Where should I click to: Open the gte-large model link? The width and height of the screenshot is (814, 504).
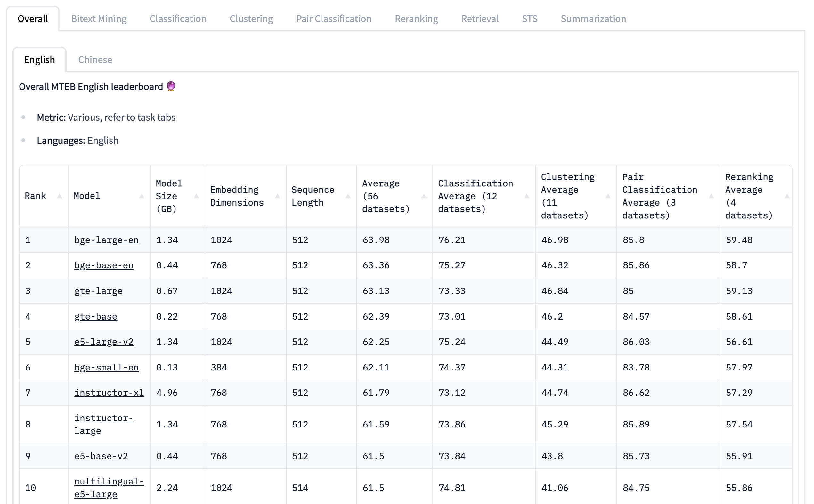98,291
